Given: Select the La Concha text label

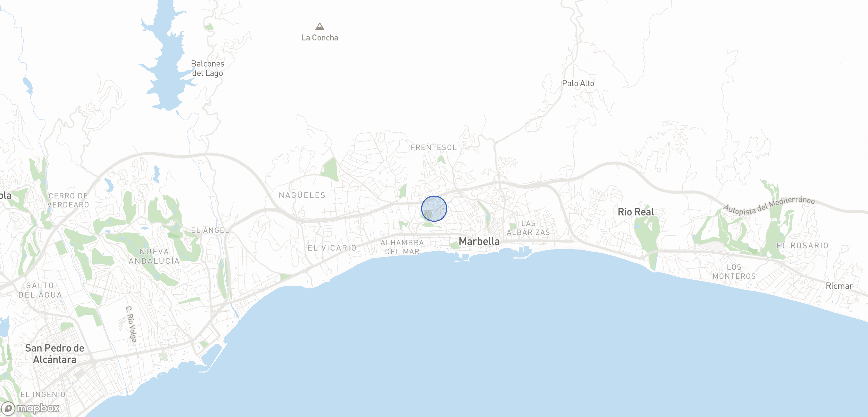Looking at the screenshot, I should pos(320,38).
